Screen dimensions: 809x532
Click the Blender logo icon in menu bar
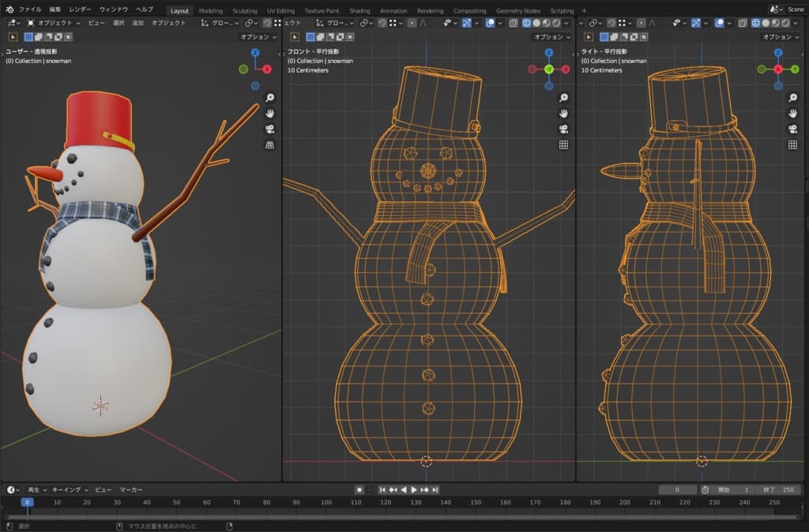click(9, 9)
